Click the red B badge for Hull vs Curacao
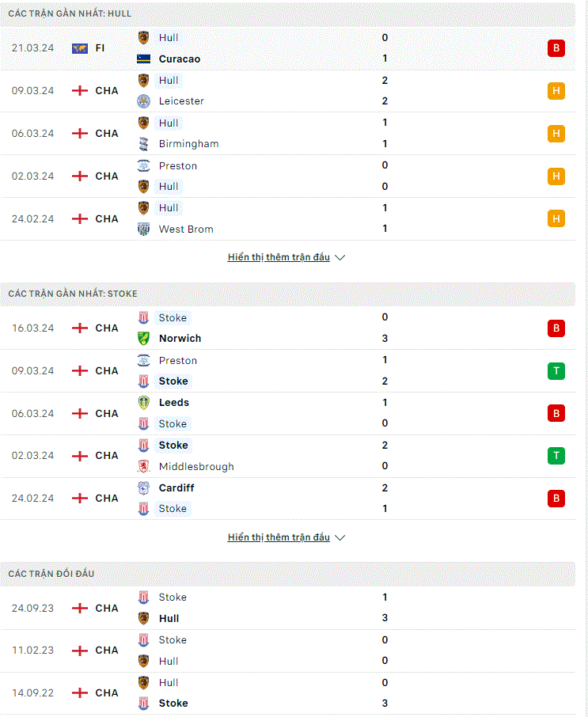Viewport: 588px width, 717px height. [x=556, y=48]
